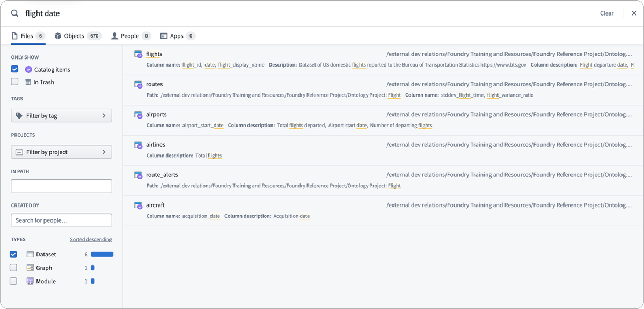Expand the Filter by project panel
Screen dimensions: 644x309
(x=61, y=152)
